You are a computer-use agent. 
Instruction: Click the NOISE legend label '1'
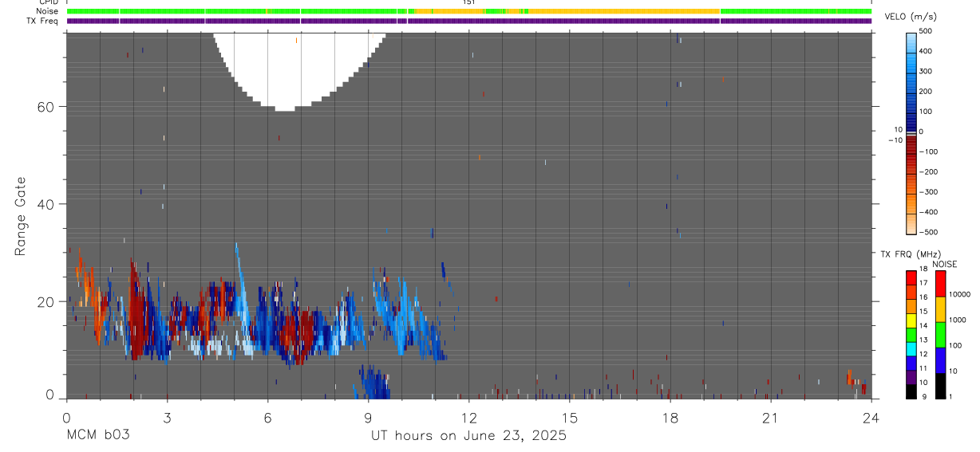coord(949,396)
